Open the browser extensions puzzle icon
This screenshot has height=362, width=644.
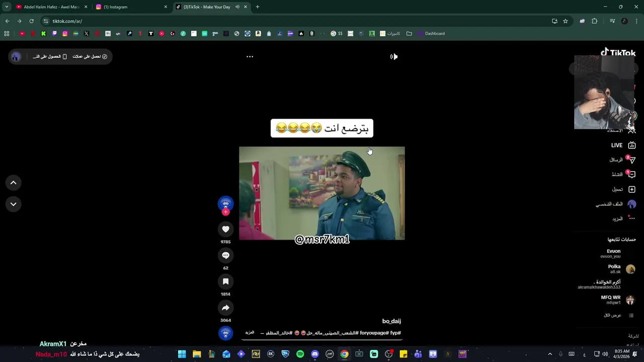[594, 21]
